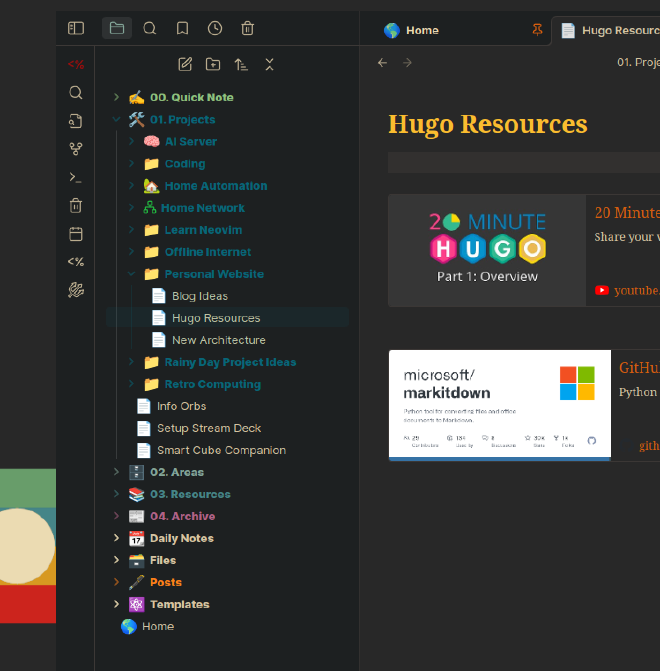Expand the Coding folder
Screen dimensions: 660x671
point(131,163)
